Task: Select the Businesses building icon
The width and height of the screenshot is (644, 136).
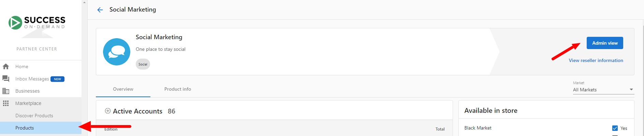Action: [6, 91]
